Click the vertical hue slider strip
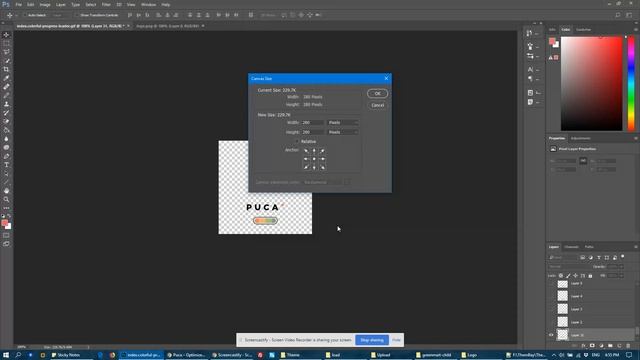 pyautogui.click(x=631, y=84)
